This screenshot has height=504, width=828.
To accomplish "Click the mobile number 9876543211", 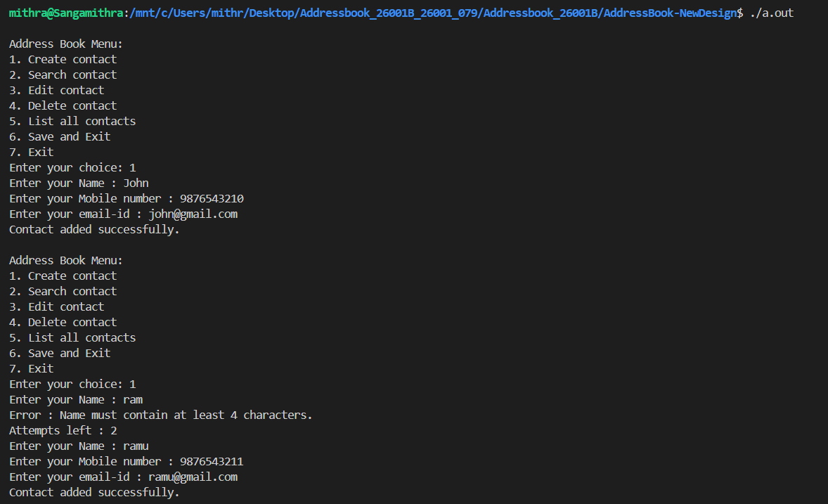I will [x=212, y=462].
